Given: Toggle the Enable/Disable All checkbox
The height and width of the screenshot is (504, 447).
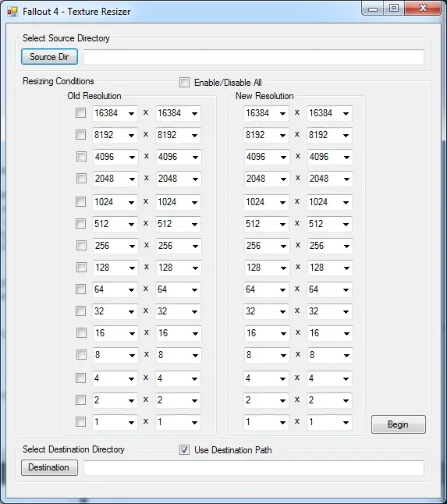Looking at the screenshot, I should [184, 82].
